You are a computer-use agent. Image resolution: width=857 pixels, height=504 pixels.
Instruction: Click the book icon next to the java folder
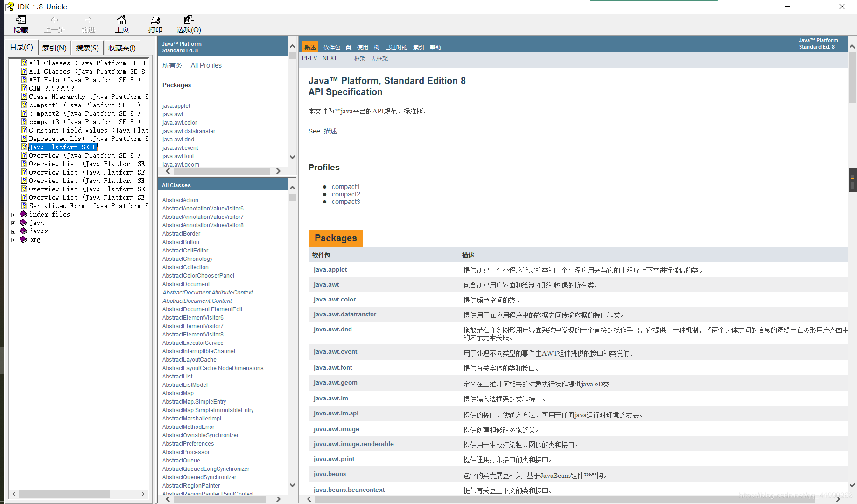pyautogui.click(x=23, y=223)
